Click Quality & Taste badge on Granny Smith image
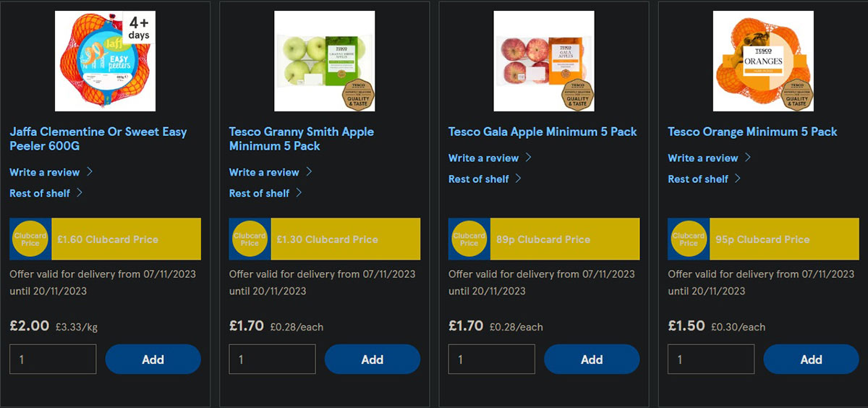Screen dimensions: 868x408 358,95
